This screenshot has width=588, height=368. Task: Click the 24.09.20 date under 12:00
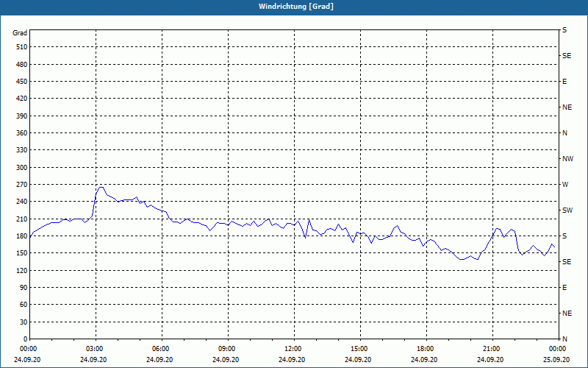point(292,360)
